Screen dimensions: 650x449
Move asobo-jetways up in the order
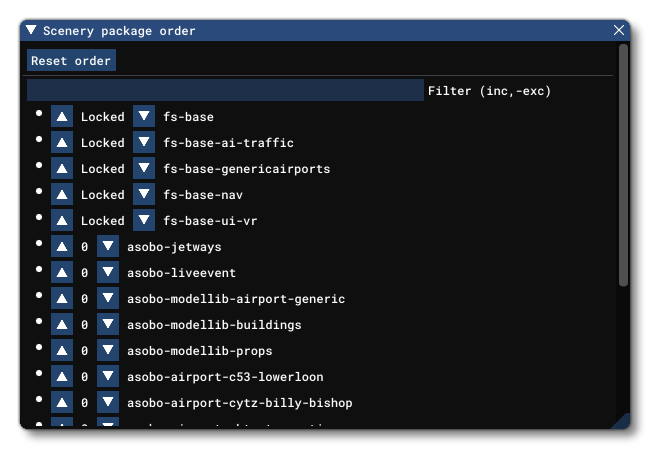point(63,247)
